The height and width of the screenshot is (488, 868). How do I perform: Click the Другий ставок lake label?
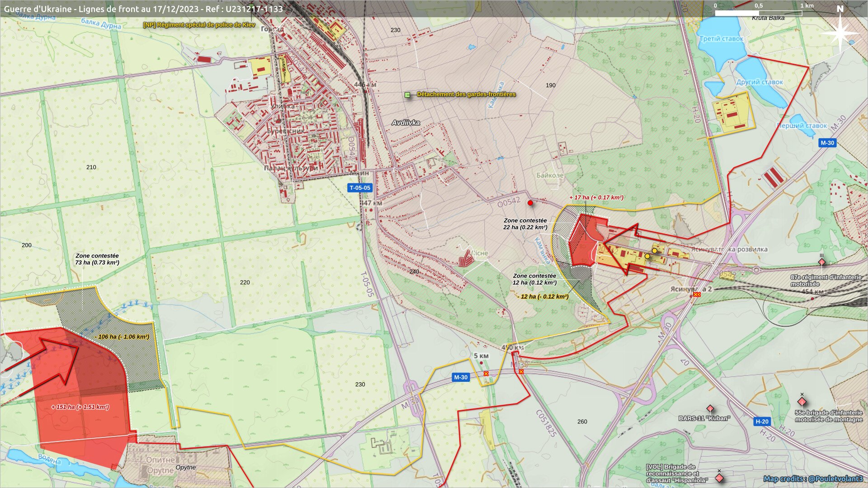click(759, 82)
